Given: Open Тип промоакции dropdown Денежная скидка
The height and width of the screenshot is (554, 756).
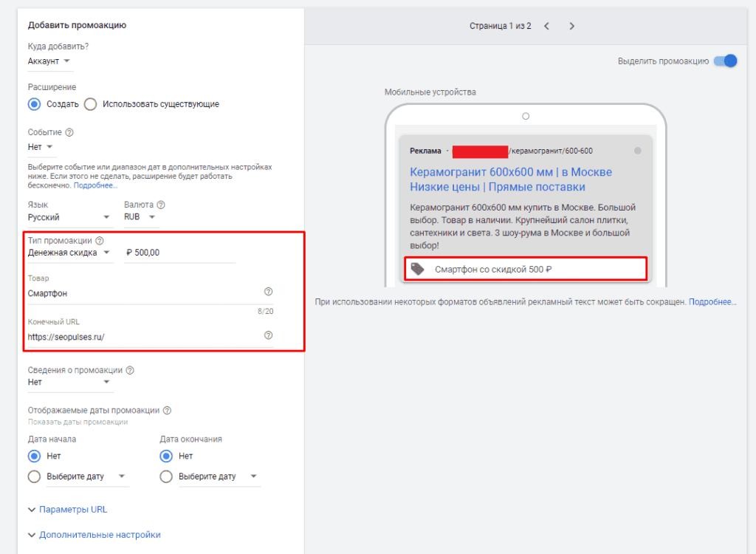Looking at the screenshot, I should pyautogui.click(x=70, y=253).
